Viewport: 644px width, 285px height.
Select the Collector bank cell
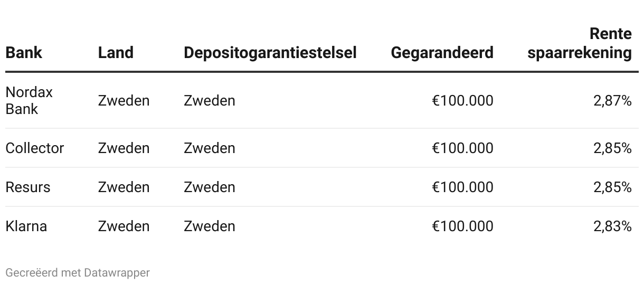(34, 148)
